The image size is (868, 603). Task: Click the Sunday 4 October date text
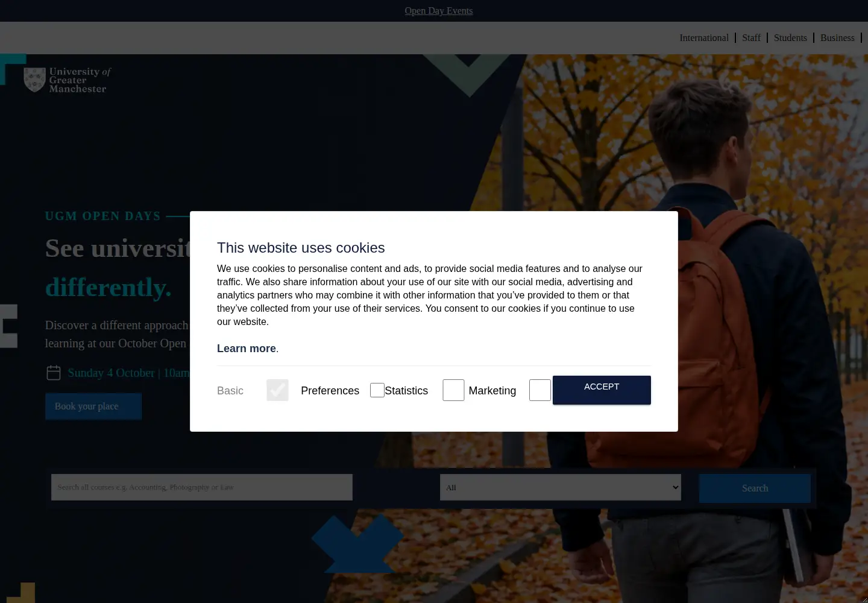coord(111,373)
